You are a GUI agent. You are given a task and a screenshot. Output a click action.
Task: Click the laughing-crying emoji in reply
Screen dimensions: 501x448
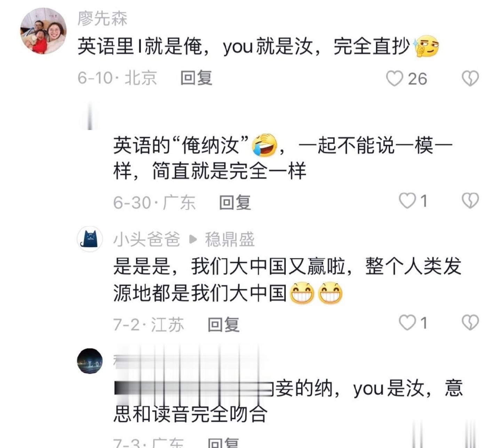[x=264, y=145]
